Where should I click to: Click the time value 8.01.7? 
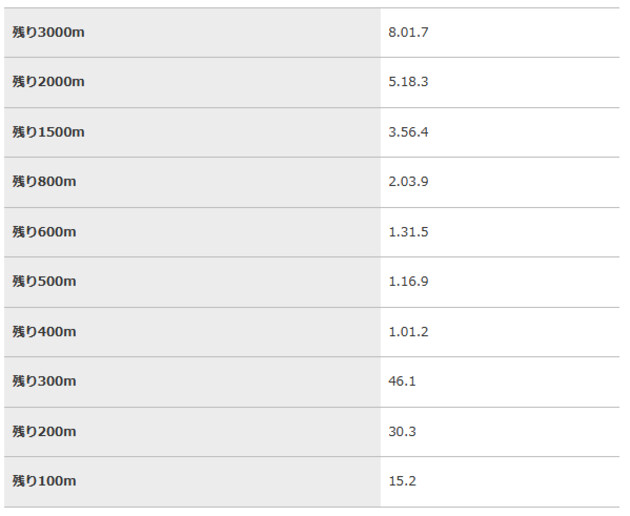[408, 33]
